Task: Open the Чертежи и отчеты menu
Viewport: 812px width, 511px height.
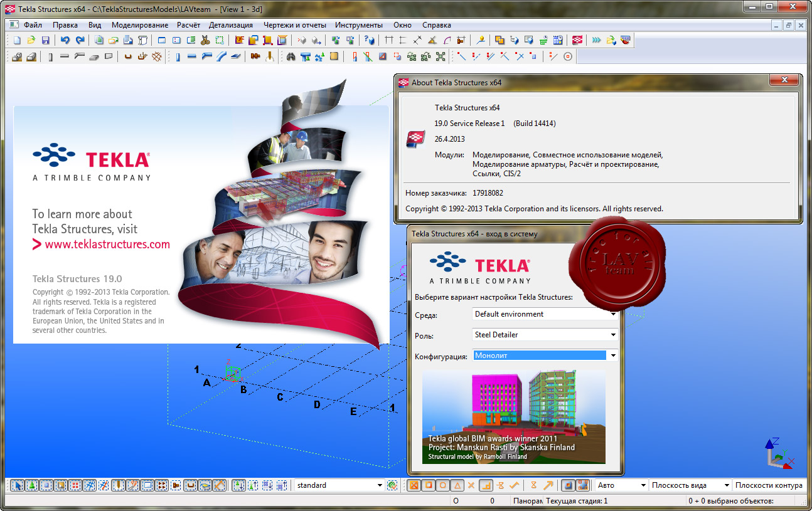Action: click(x=294, y=25)
